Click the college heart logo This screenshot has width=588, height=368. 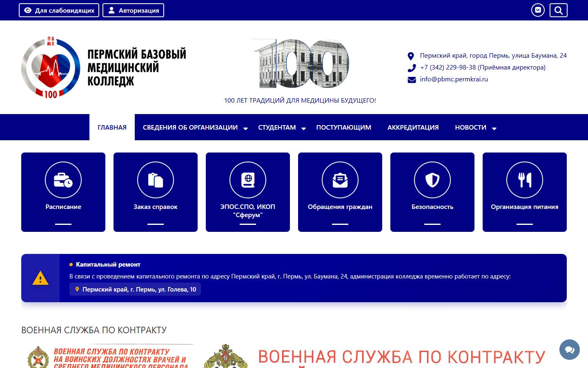click(x=51, y=68)
